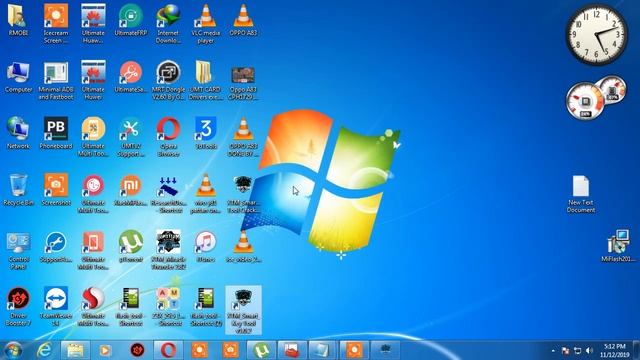This screenshot has height=360, width=640.
Task: Select the MiFlash201... installer icon
Action: point(618,246)
